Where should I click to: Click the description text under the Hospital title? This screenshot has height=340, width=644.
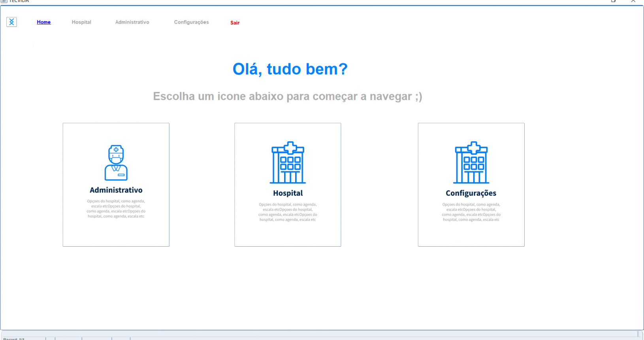pyautogui.click(x=288, y=212)
